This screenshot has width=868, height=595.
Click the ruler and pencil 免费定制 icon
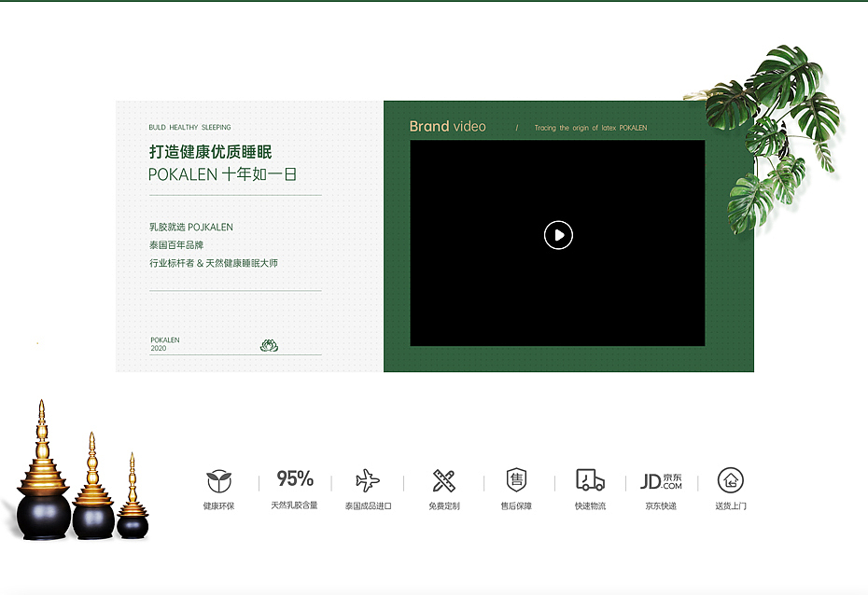[x=444, y=480]
